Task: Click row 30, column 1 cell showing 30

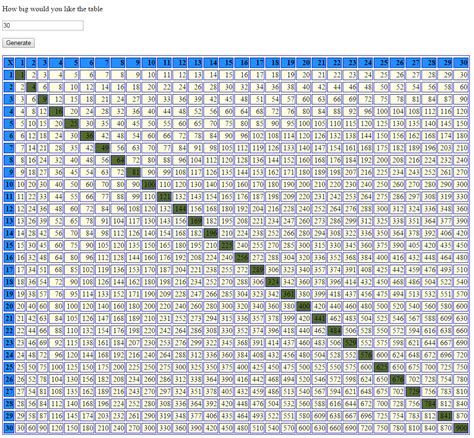Action: [x=20, y=428]
